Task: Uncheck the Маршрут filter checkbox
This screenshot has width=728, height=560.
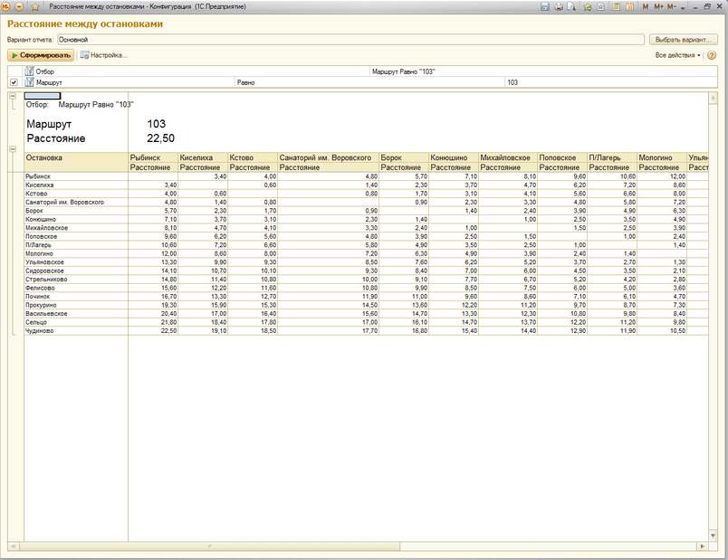Action: pyautogui.click(x=14, y=82)
